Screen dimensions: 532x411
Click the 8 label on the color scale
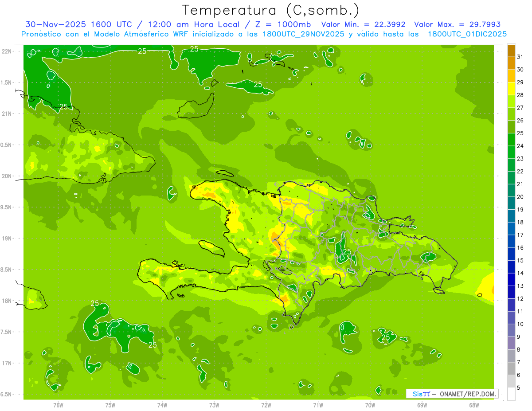pyautogui.click(x=519, y=350)
